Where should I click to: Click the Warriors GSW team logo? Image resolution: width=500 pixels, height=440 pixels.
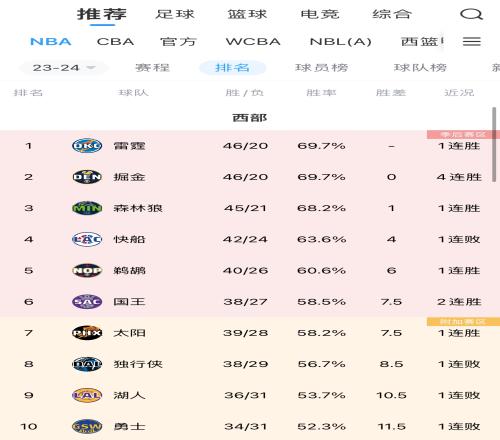point(87,426)
